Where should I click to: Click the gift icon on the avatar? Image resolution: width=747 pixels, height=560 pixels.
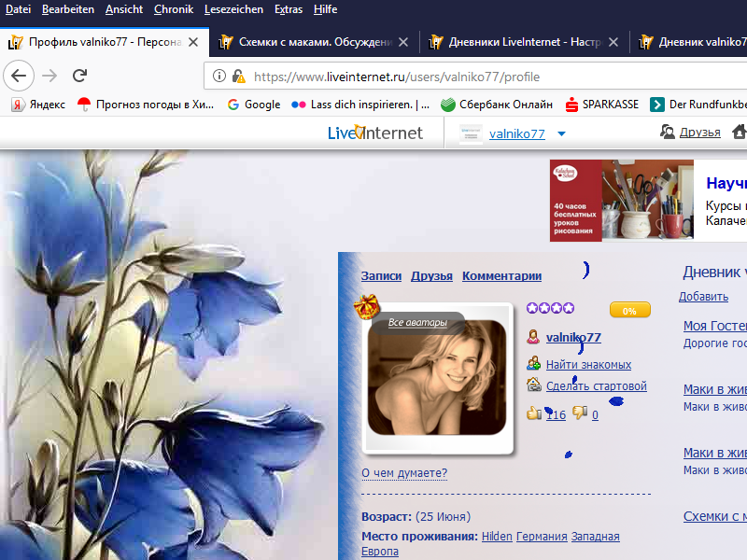click(x=366, y=306)
